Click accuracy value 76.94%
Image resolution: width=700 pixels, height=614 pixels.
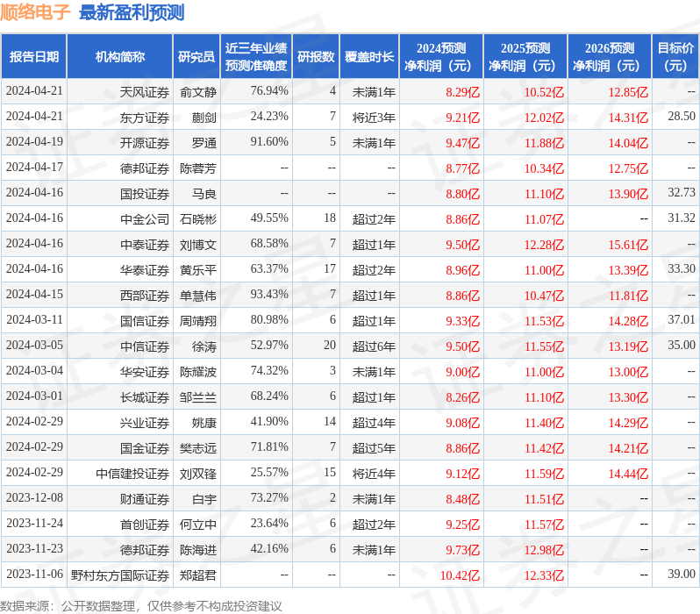click(x=269, y=91)
